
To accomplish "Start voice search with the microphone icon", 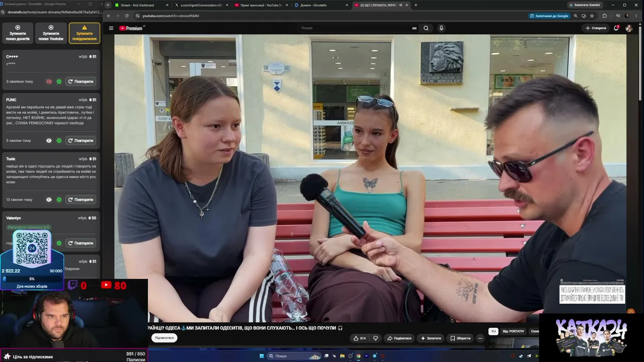I will click(441, 28).
